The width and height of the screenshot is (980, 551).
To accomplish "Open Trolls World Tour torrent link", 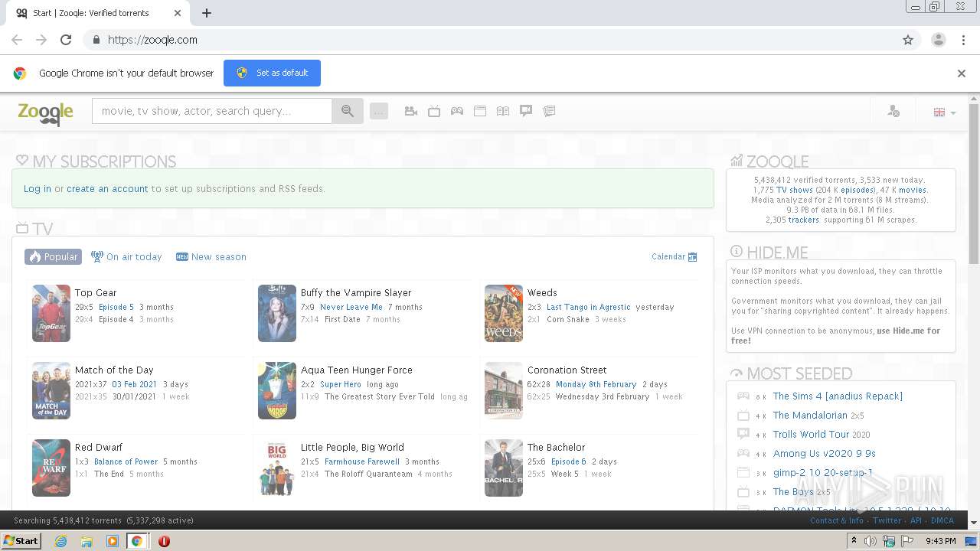I will 811,434.
